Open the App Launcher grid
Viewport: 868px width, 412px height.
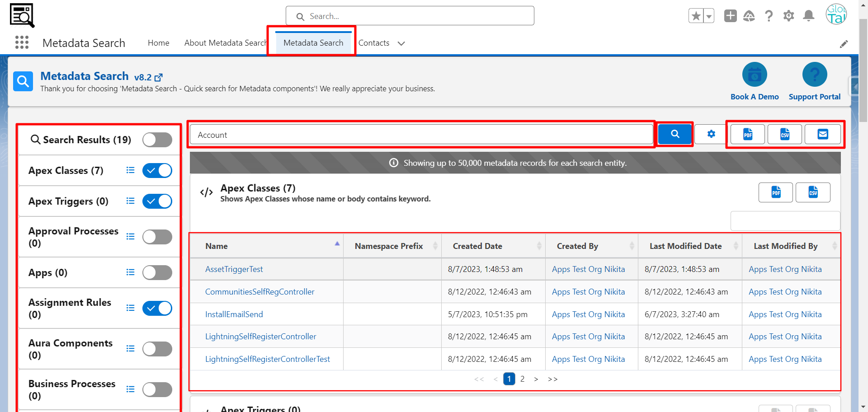point(22,42)
